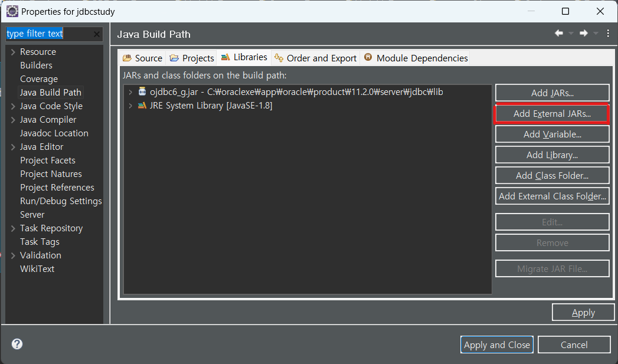This screenshot has height=364, width=618.
Task: Click the Libraries tab books icon
Action: [x=225, y=57]
